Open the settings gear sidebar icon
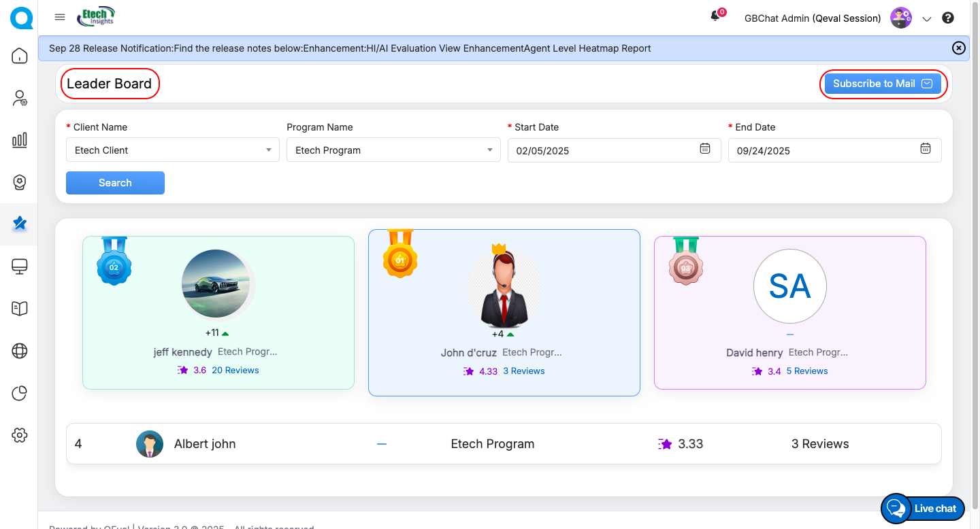 tap(20, 435)
